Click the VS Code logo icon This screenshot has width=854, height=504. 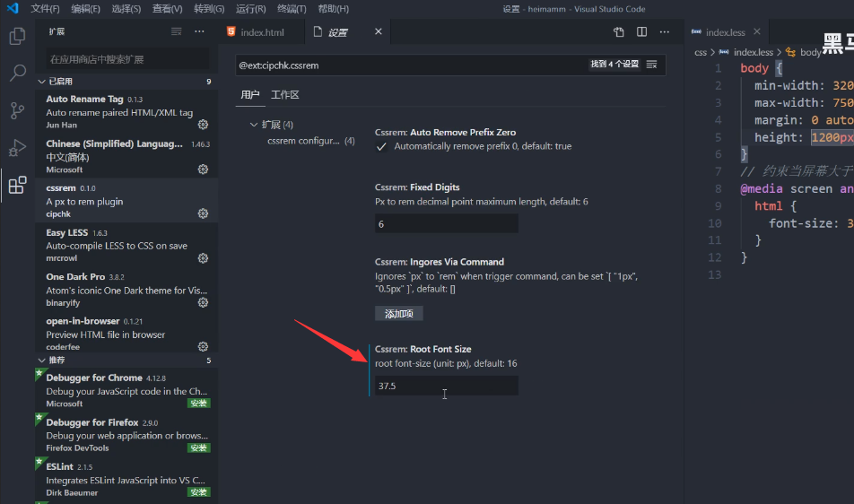pos(13,9)
